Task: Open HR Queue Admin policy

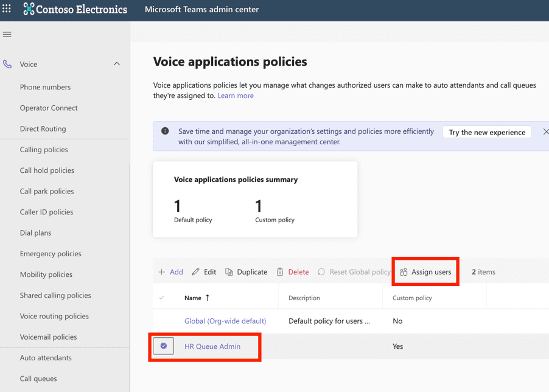Action: click(212, 346)
